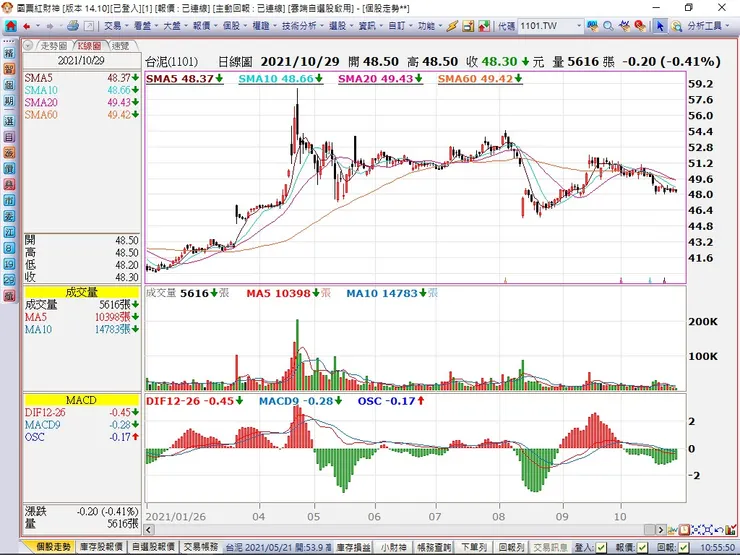740x555 pixels.
Task: Open the 個股 menu
Action: [234, 26]
